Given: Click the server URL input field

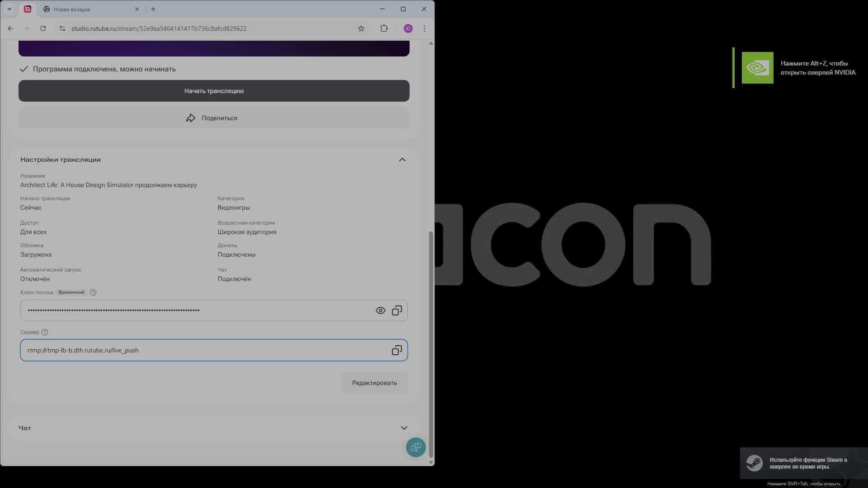Looking at the screenshot, I should tap(203, 350).
